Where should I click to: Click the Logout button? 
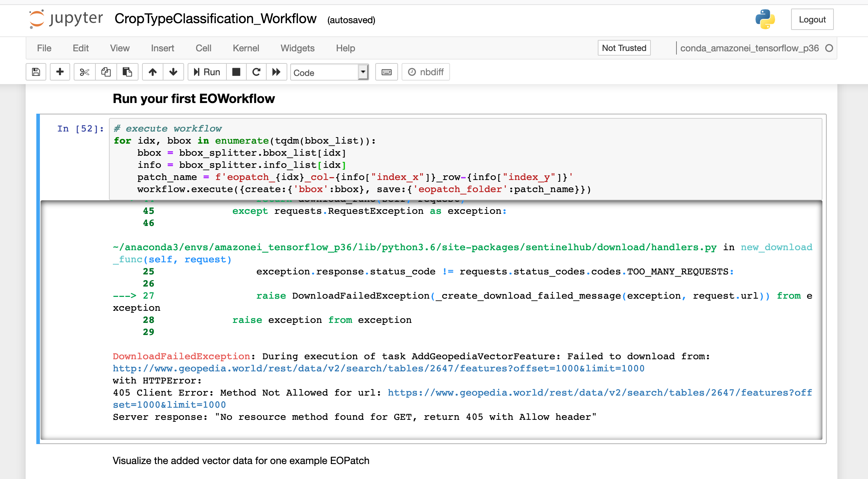pos(812,20)
